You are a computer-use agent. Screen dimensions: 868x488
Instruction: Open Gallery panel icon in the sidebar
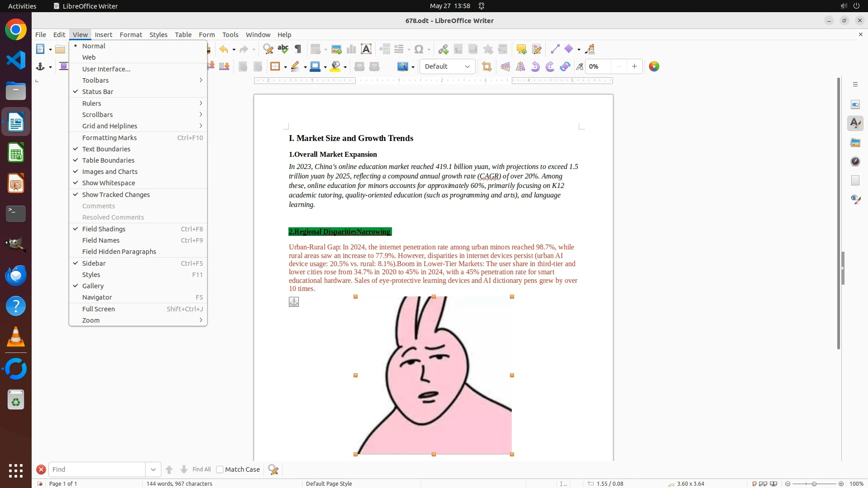[x=855, y=143]
